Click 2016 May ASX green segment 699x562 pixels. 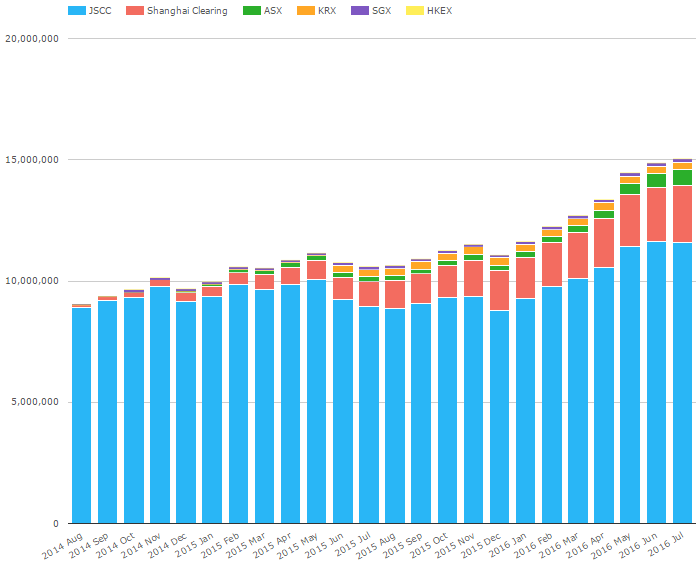(x=630, y=189)
